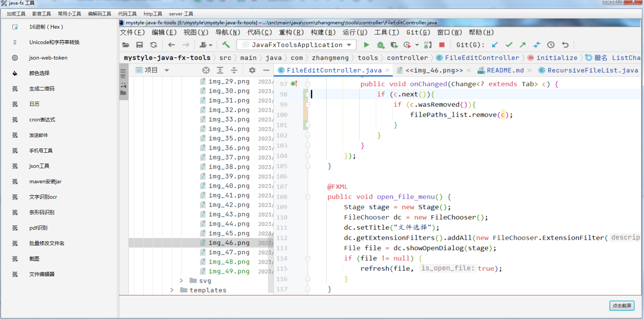Click the locate current file crosshair icon
The width and height of the screenshot is (644, 319).
click(206, 70)
